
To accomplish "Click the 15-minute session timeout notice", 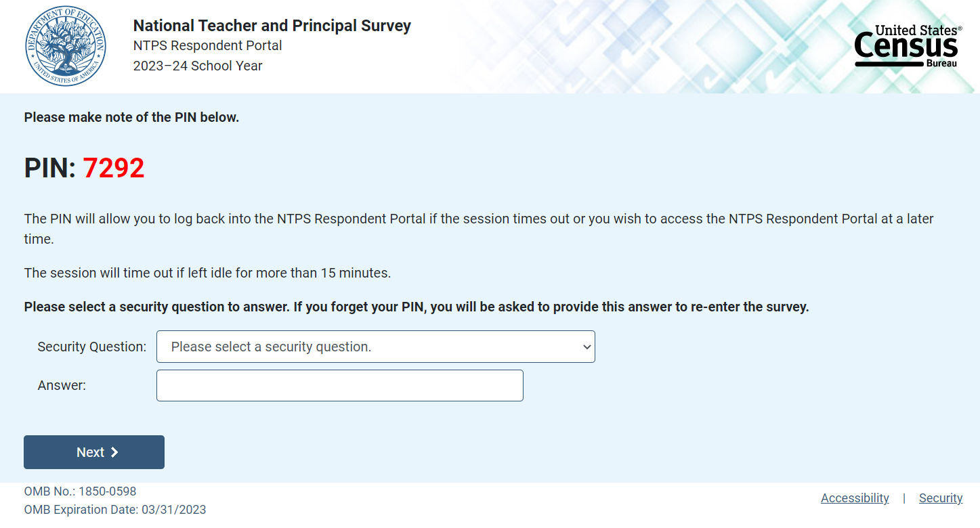I will click(207, 273).
